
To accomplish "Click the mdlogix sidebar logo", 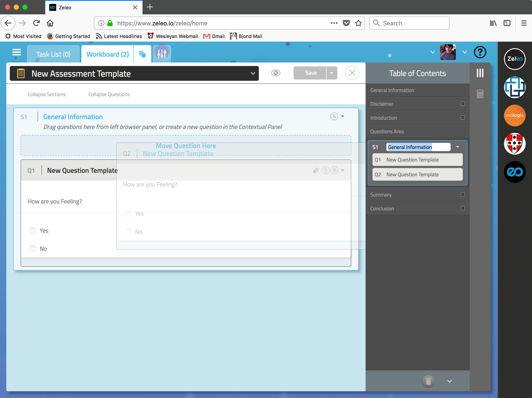I will [x=514, y=116].
